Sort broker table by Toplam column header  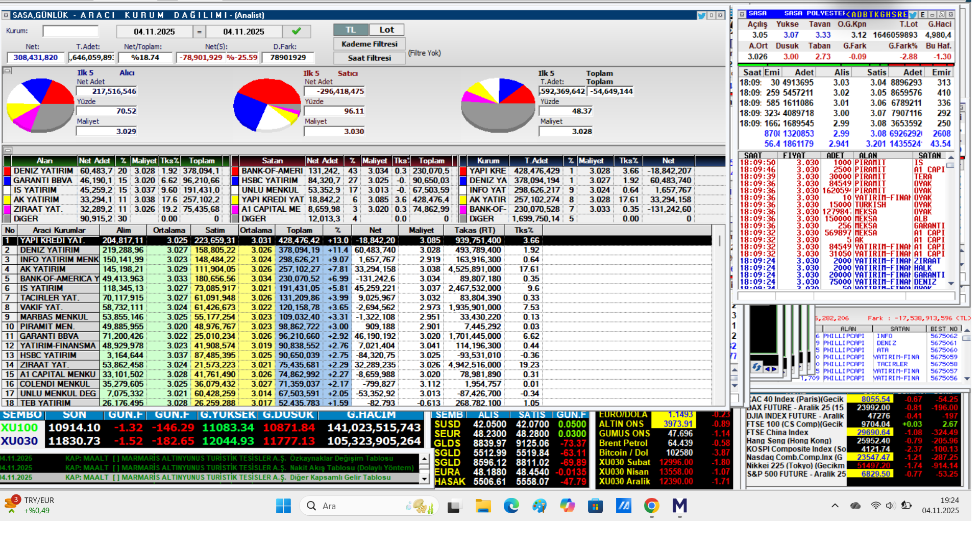(299, 231)
